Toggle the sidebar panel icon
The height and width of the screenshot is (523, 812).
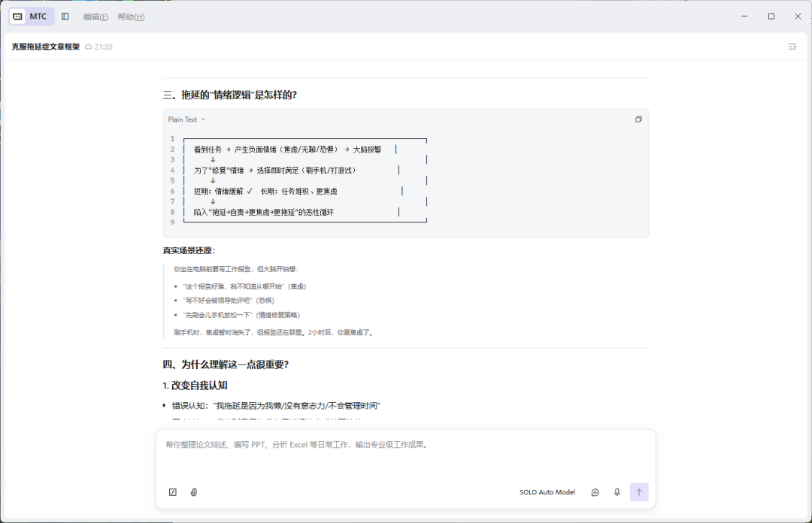pos(65,17)
